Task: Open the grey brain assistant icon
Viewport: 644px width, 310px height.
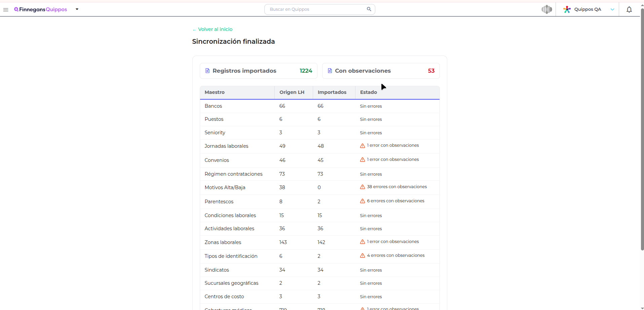Action: pyautogui.click(x=547, y=9)
